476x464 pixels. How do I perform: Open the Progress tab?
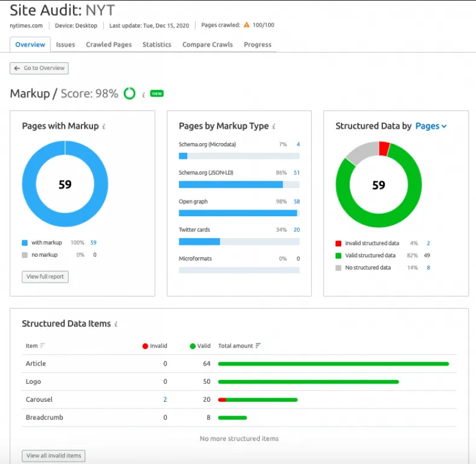tap(258, 45)
